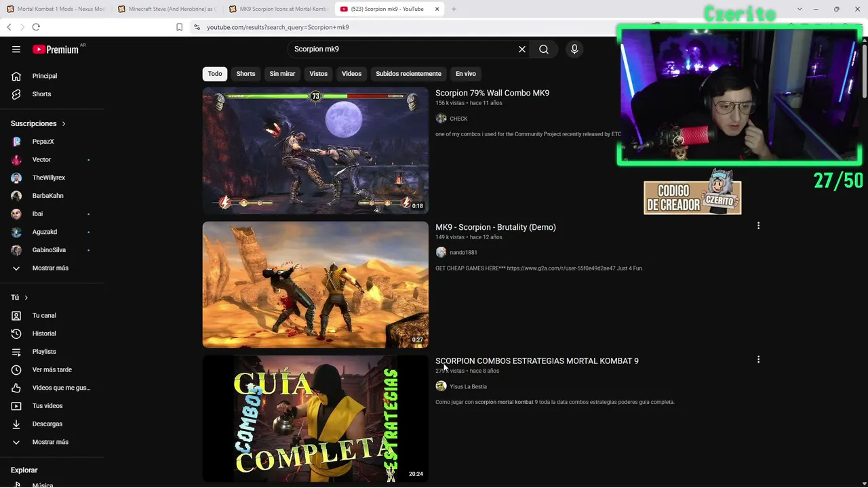
Task: Switch to the Minecraft Steve browser tab
Action: 166,9
